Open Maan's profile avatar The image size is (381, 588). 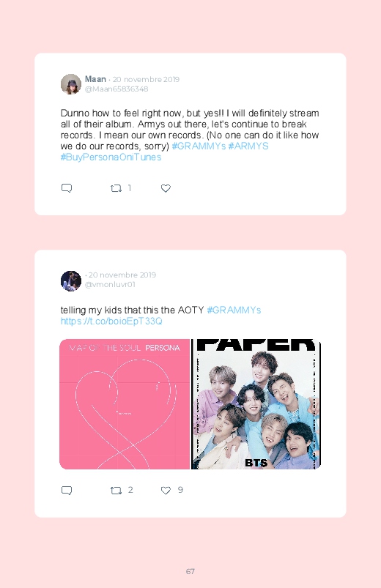[x=71, y=84]
